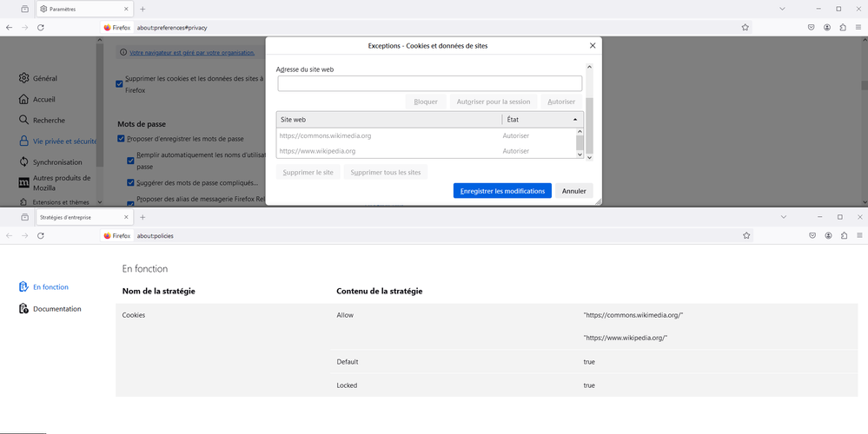Screen dimensions: 868x434
Task: Click the Adresse du site web field
Action: point(429,83)
